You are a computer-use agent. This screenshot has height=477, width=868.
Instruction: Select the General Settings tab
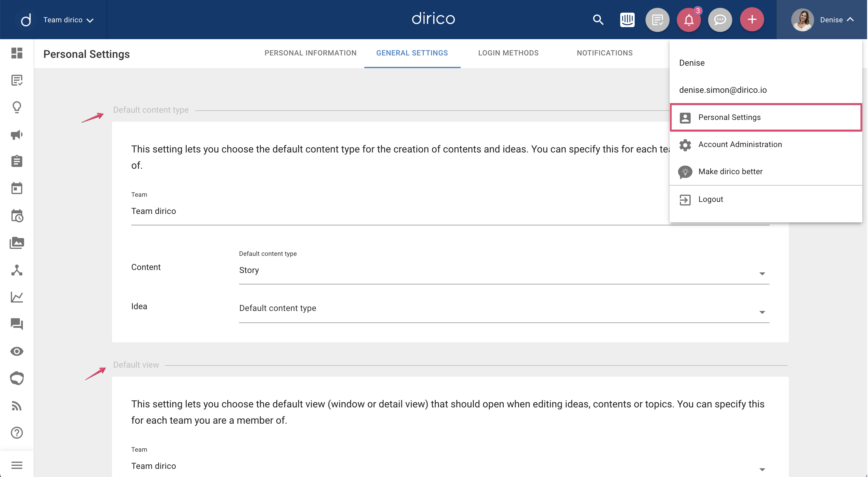click(x=412, y=53)
